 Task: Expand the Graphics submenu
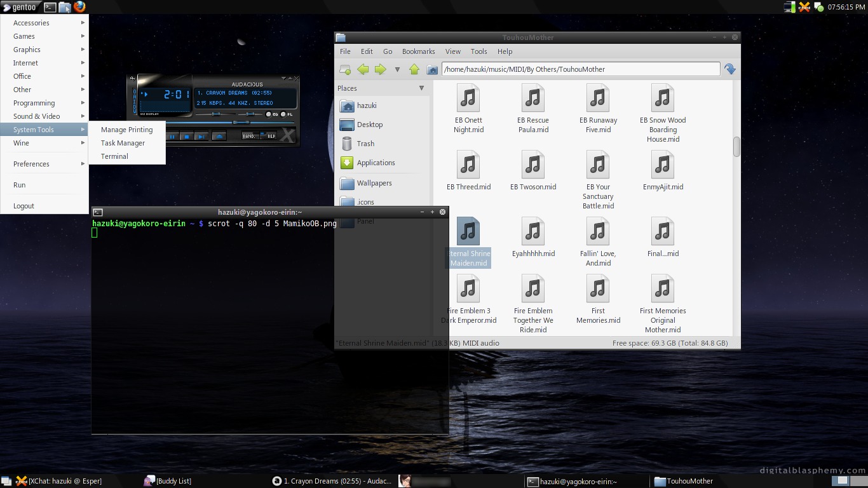(x=44, y=50)
